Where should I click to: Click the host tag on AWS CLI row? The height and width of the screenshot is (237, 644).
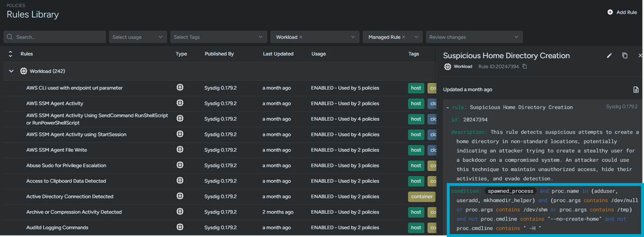click(416, 88)
